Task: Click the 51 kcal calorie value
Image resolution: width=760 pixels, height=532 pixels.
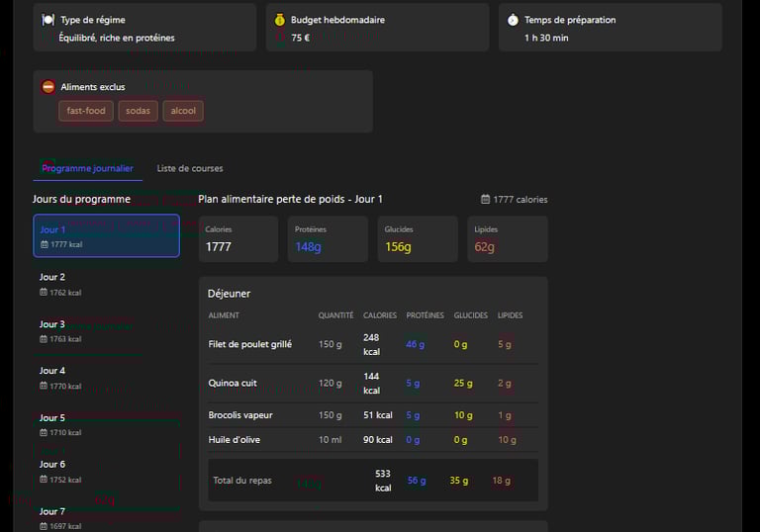Action: [x=378, y=415]
